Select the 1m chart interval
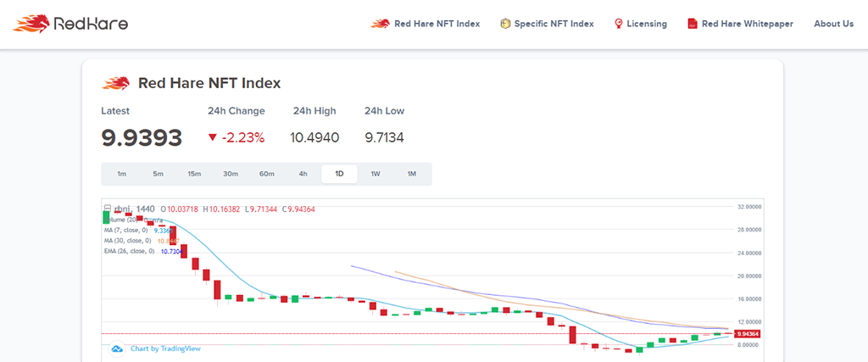Image resolution: width=868 pixels, height=362 pixels. 122,174
